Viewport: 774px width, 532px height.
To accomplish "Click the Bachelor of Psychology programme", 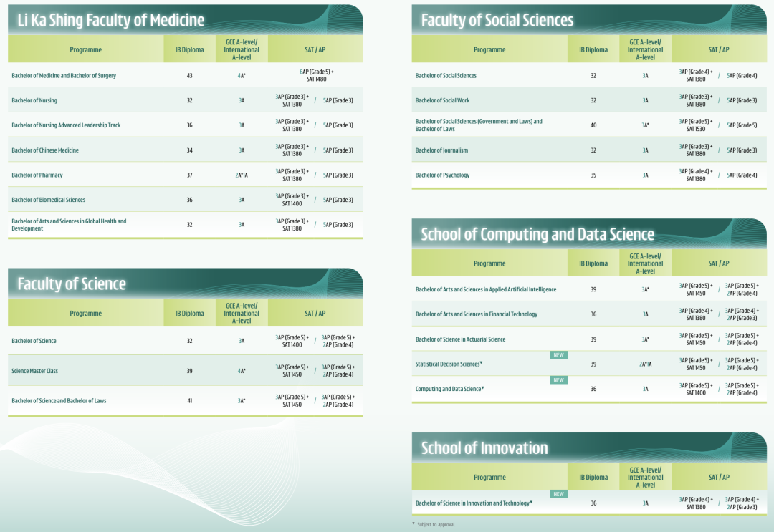I will tap(442, 175).
